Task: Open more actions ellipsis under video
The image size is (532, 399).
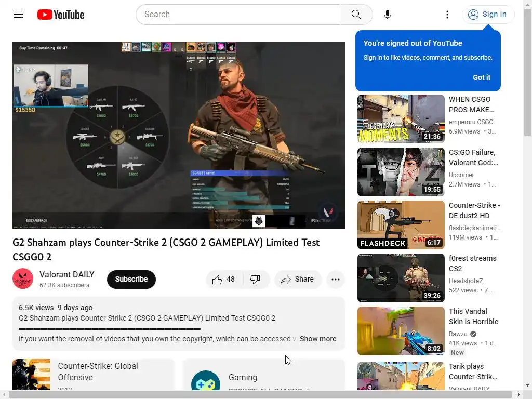Action: tap(335, 279)
